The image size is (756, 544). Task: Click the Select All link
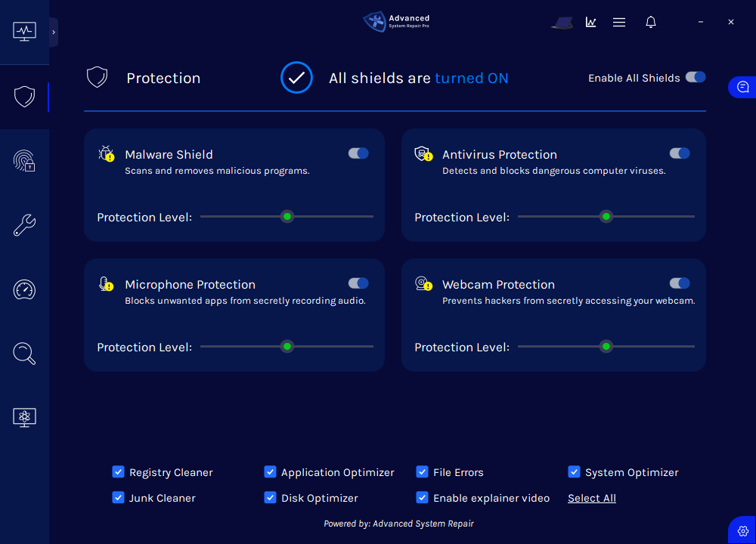coord(592,498)
